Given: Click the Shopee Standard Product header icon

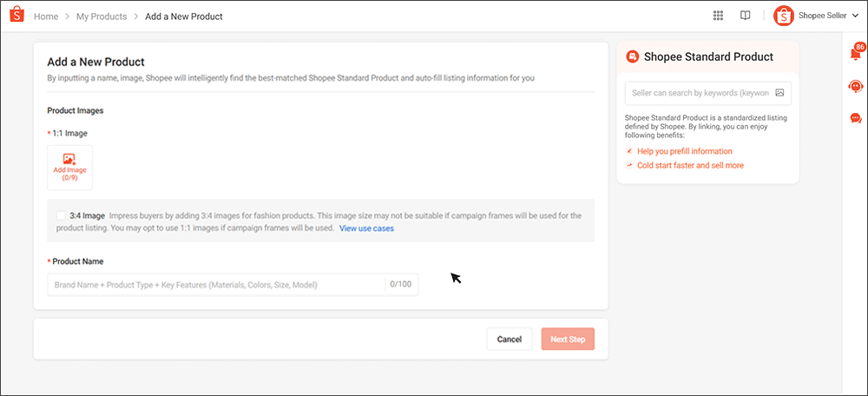Looking at the screenshot, I should point(632,56).
